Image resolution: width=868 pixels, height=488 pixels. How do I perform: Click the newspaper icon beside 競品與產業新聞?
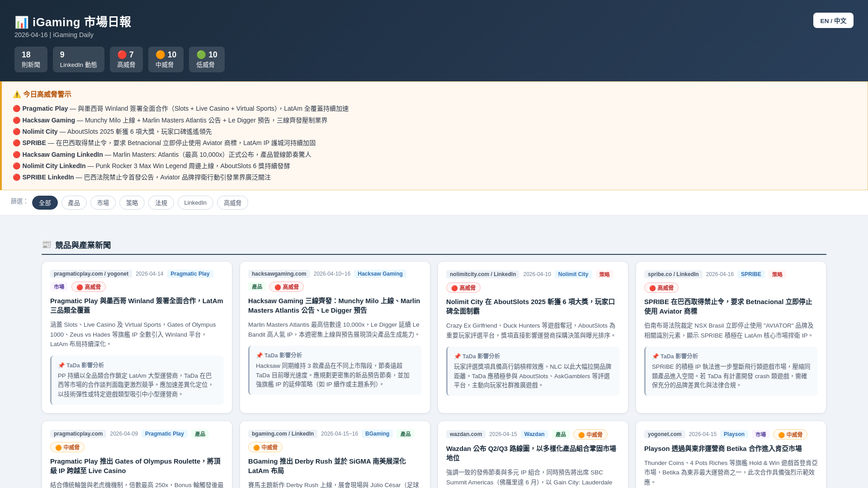pos(47,245)
